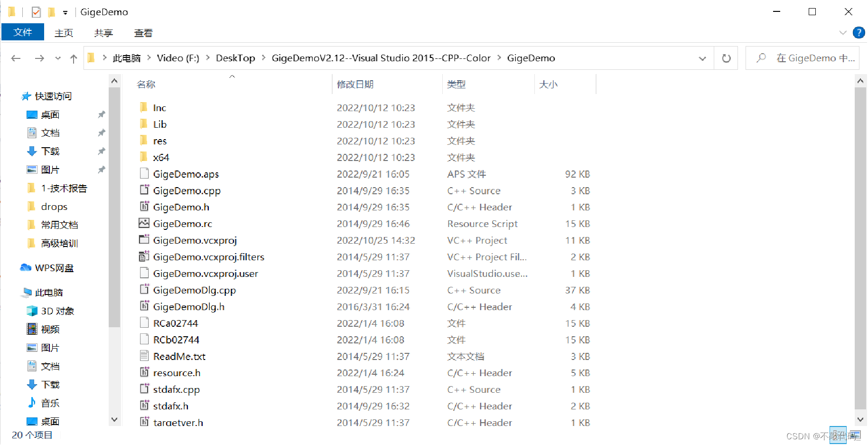Open Help via the blue question mark icon

859,32
